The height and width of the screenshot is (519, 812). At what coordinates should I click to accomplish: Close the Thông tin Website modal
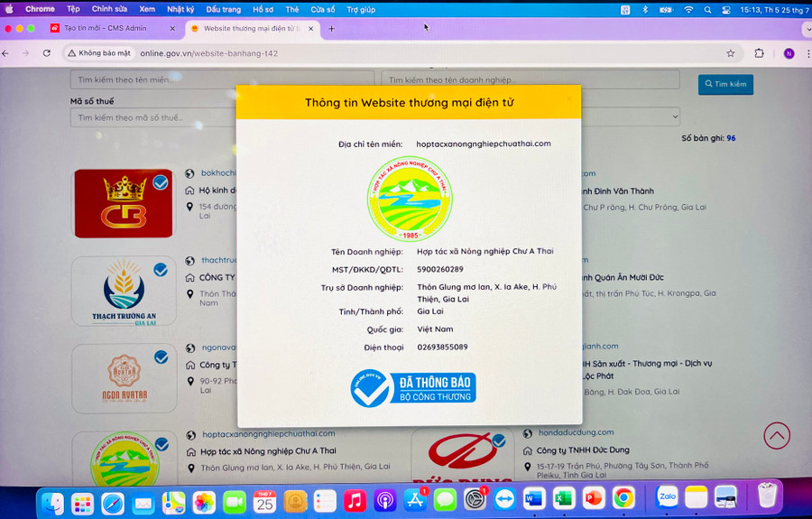(569, 98)
